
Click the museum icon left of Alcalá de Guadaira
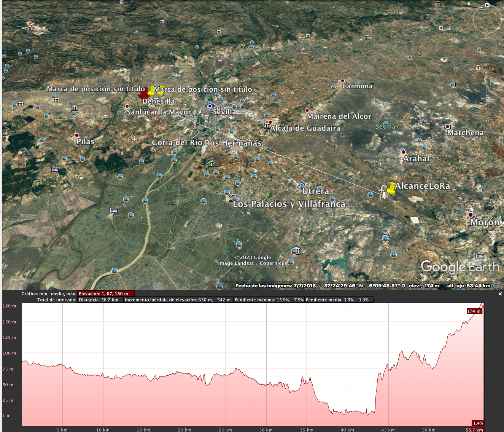[266, 125]
